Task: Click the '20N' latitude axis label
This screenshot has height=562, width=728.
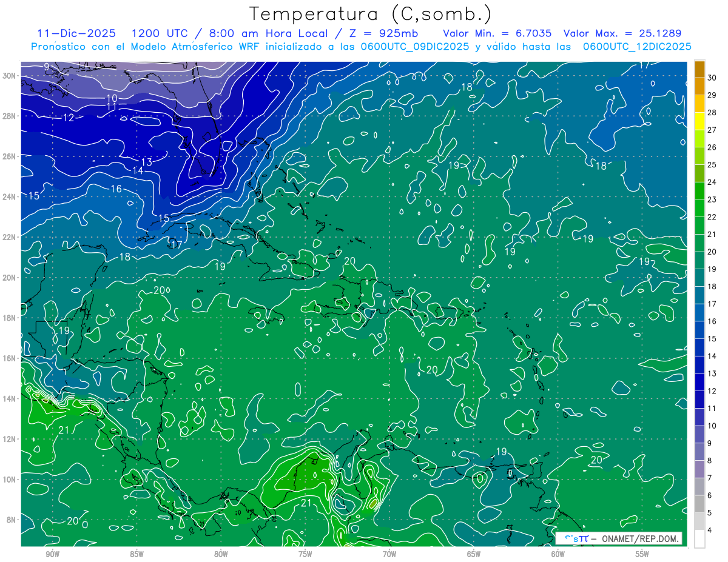Action: point(10,277)
